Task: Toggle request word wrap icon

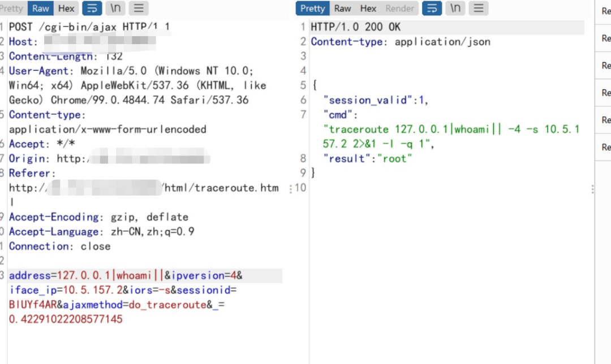Action: point(92,8)
